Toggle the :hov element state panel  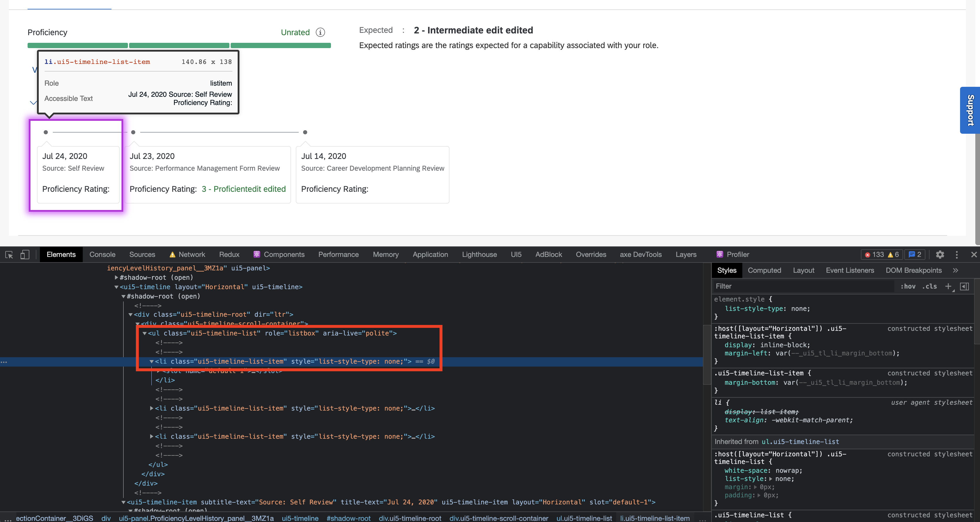click(x=908, y=286)
